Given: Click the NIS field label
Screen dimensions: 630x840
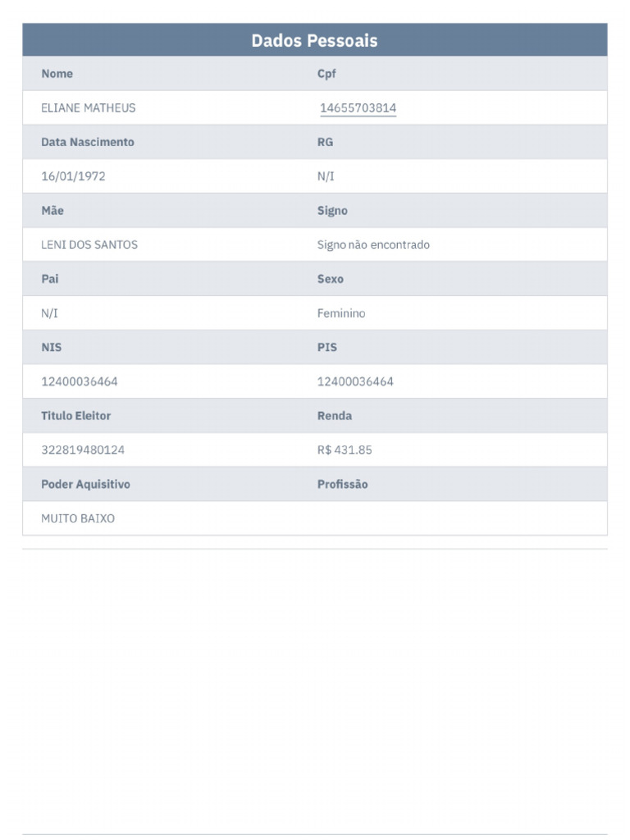Looking at the screenshot, I should [x=52, y=347].
